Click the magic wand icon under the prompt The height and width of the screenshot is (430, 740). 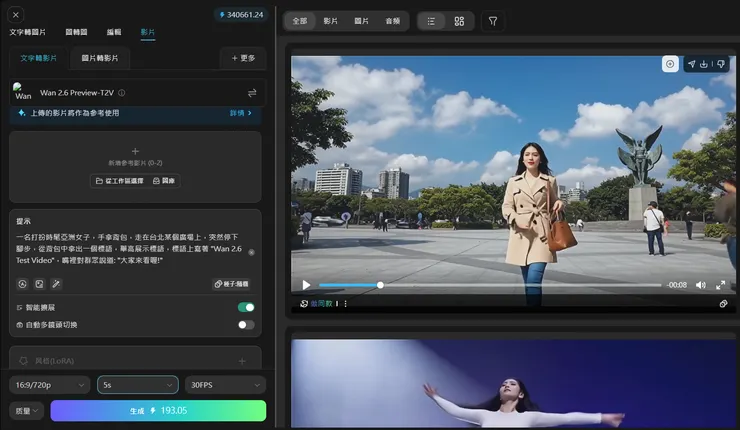click(56, 284)
